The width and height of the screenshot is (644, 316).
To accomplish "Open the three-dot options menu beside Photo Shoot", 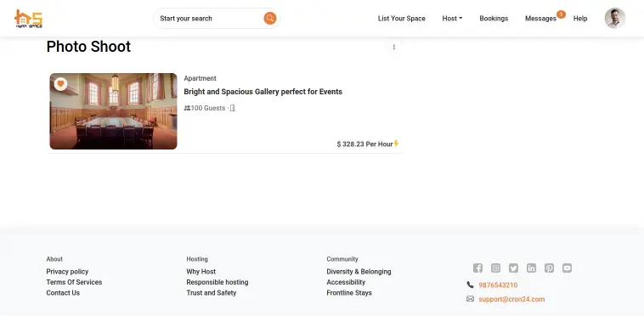I will coord(394,48).
